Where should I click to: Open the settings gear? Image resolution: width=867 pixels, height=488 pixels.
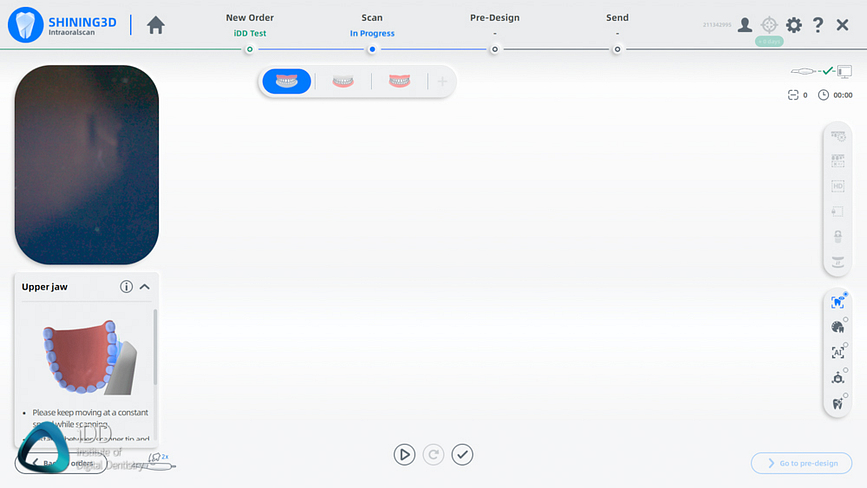(x=794, y=25)
